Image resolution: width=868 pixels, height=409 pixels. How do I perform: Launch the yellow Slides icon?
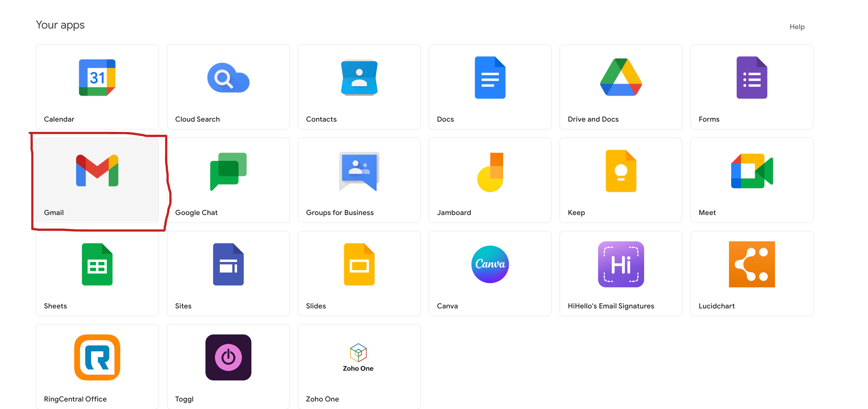(359, 264)
